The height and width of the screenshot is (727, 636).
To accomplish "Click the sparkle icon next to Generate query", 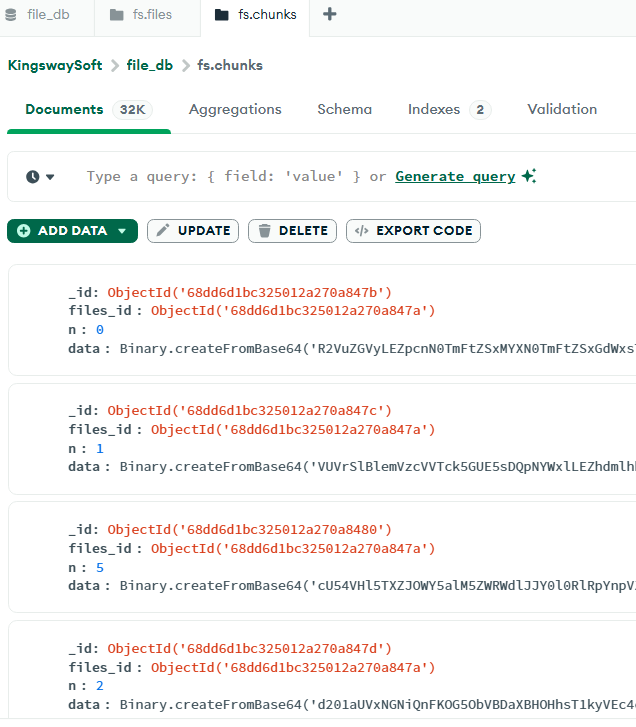I will [x=529, y=176].
